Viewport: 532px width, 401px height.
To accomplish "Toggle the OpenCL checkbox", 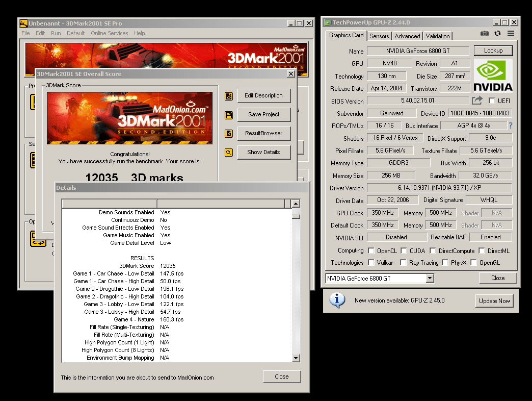I will (x=371, y=251).
